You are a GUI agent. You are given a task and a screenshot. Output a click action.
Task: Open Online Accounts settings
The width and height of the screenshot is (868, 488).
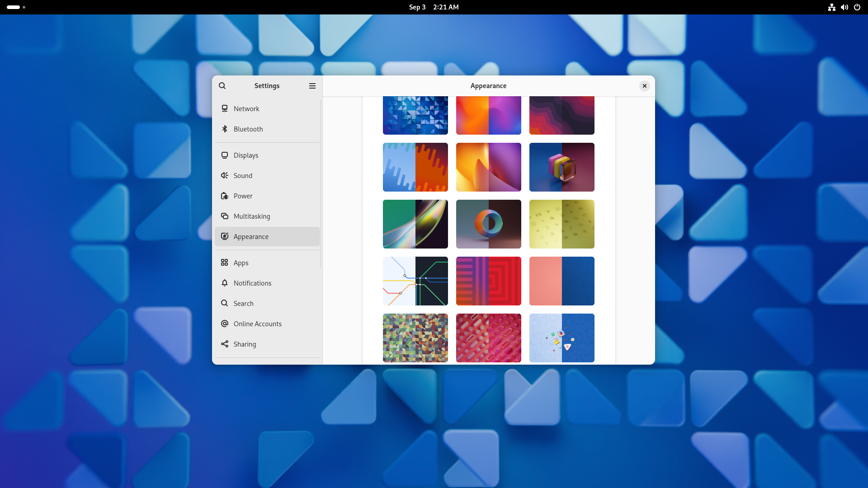pyautogui.click(x=258, y=324)
